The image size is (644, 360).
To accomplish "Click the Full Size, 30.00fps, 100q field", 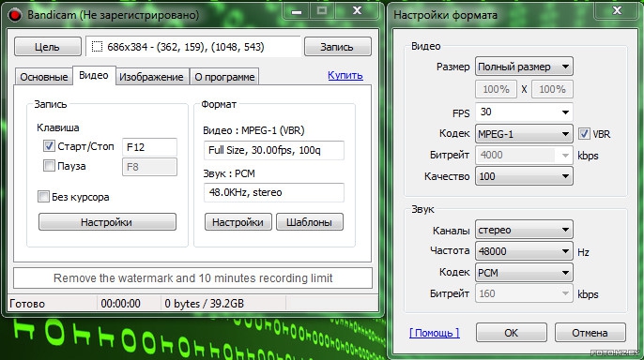I will 274,150.
